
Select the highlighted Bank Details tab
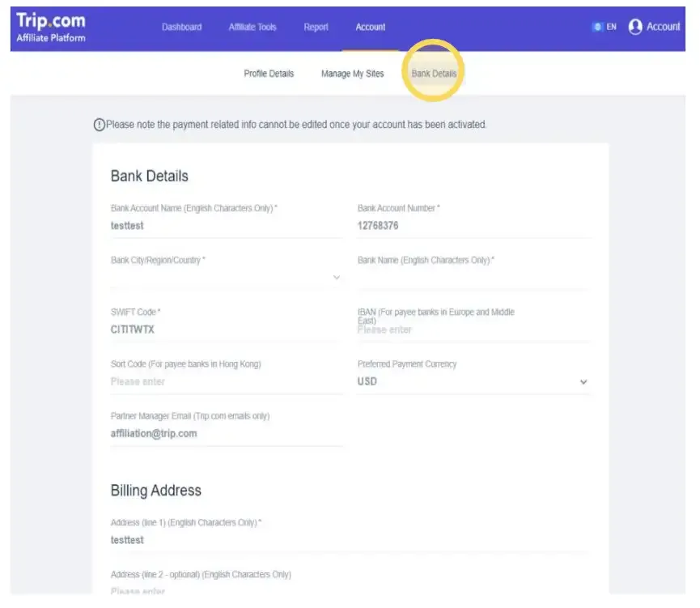tap(433, 73)
